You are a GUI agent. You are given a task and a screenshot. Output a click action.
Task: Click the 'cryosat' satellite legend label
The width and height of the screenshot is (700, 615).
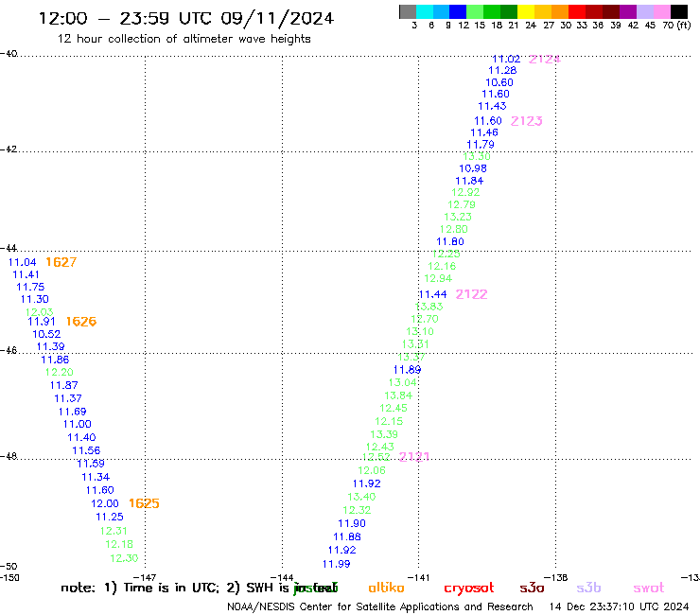469,588
